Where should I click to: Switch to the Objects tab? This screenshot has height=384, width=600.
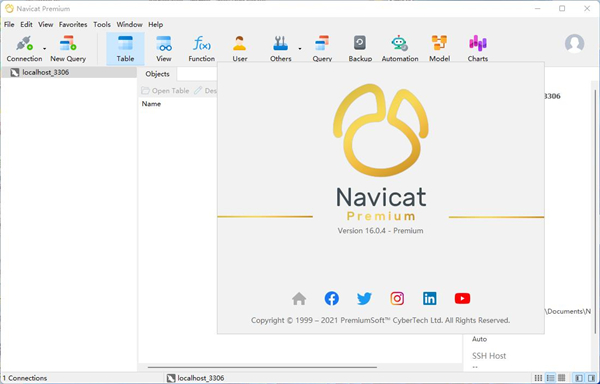click(x=157, y=74)
